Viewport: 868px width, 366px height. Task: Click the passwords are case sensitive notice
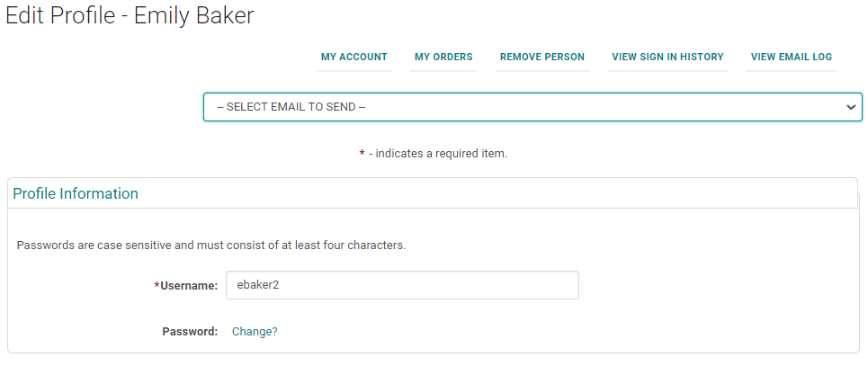pyautogui.click(x=211, y=245)
